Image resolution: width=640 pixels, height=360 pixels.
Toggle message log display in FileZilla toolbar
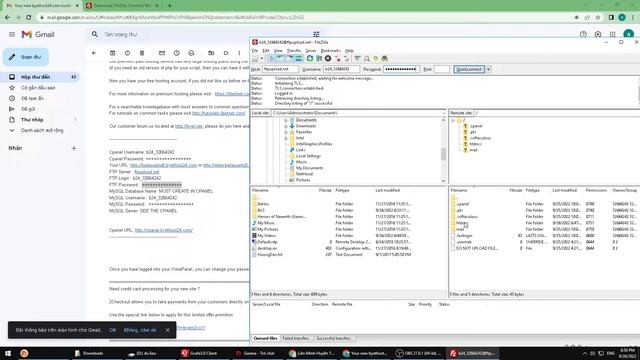[271, 59]
